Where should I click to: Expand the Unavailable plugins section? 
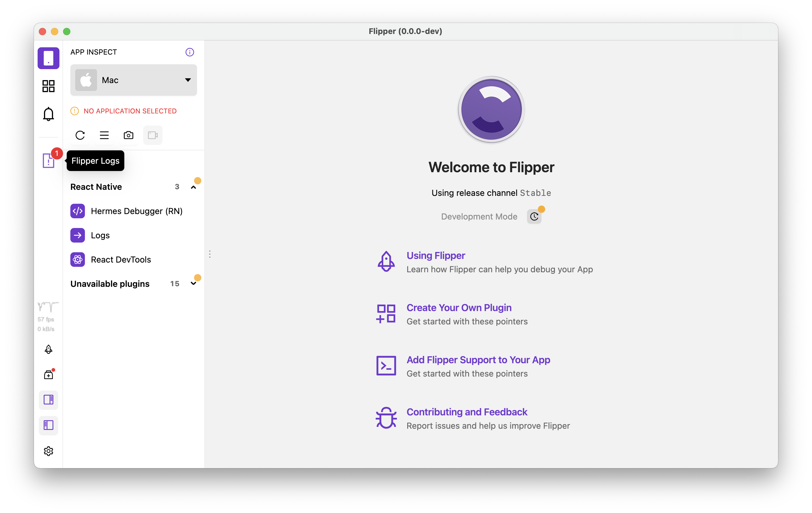[x=193, y=284]
